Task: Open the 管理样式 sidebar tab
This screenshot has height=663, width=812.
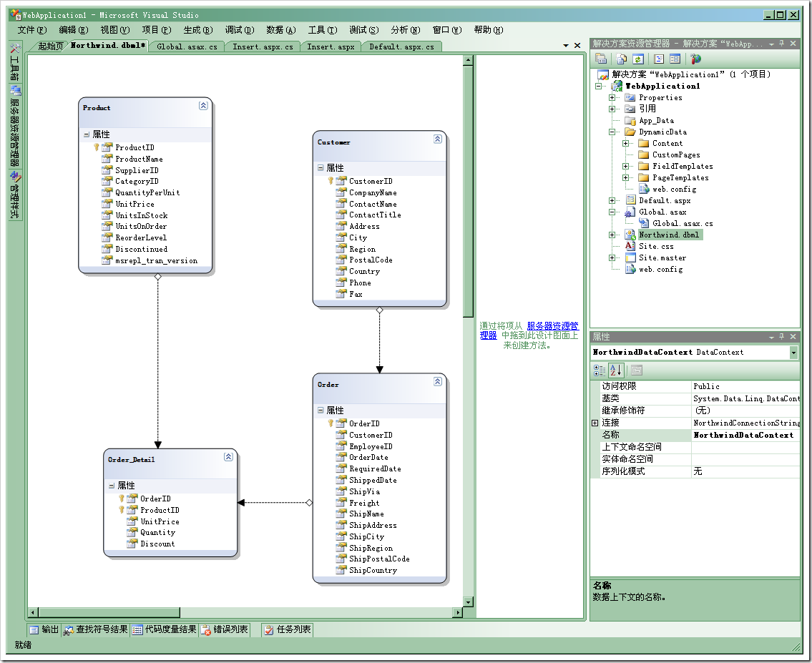Action: click(x=15, y=195)
